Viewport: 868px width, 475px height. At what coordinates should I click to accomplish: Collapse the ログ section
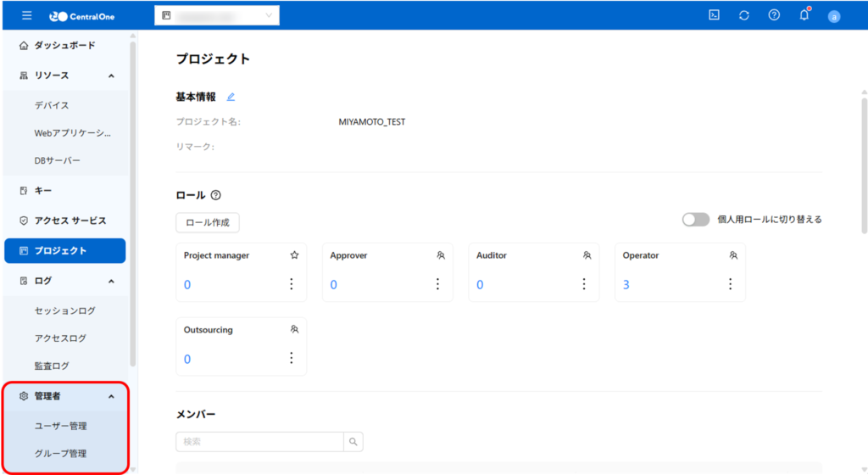pos(111,281)
